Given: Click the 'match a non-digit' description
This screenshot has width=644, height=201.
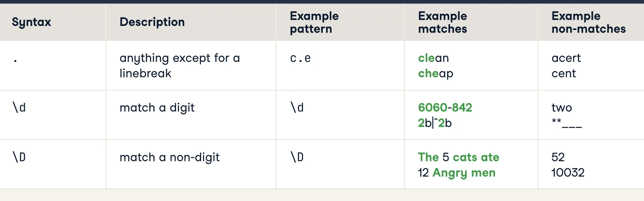Looking at the screenshot, I should (x=169, y=158).
